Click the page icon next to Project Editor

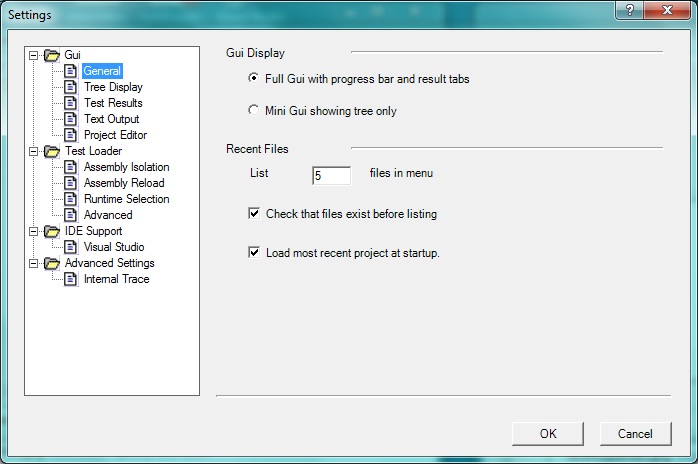click(71, 135)
